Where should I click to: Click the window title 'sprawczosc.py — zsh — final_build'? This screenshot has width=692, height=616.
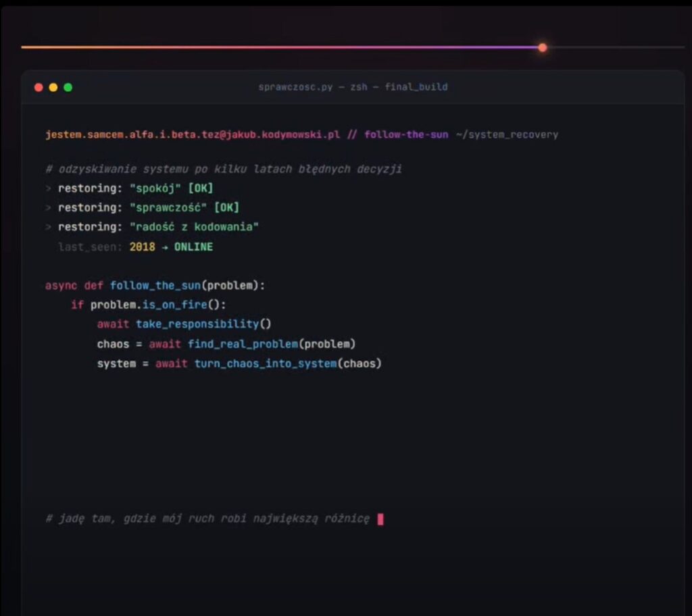point(353,87)
